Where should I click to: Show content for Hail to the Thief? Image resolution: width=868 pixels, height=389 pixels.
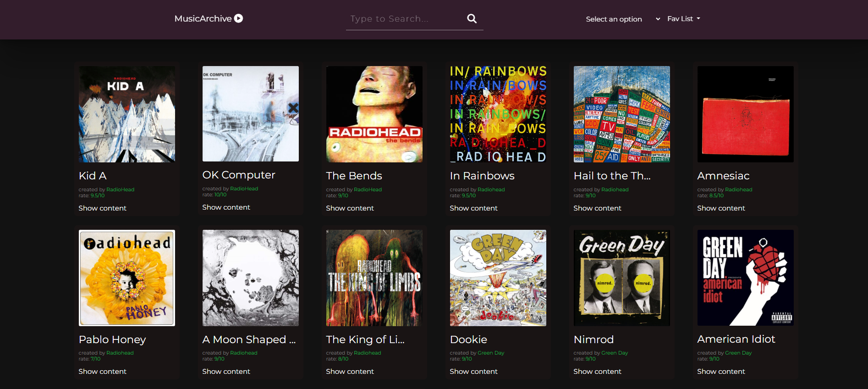(x=597, y=208)
